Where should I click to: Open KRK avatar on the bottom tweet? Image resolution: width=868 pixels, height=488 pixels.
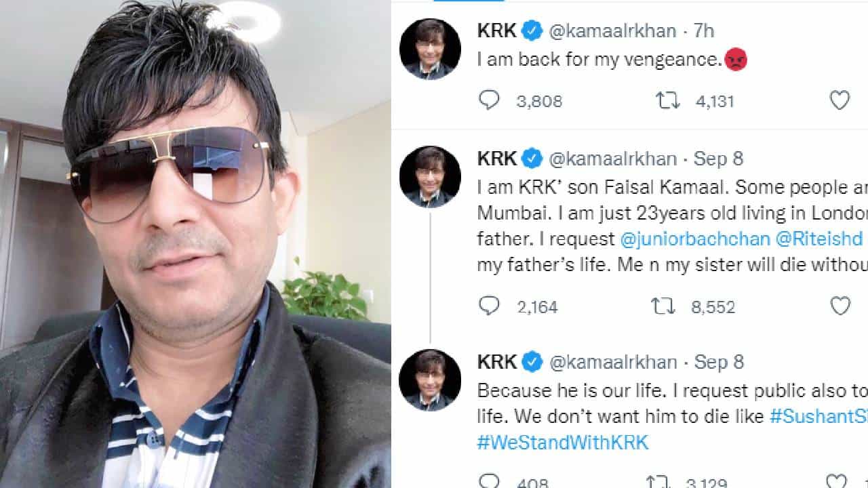coord(430,380)
